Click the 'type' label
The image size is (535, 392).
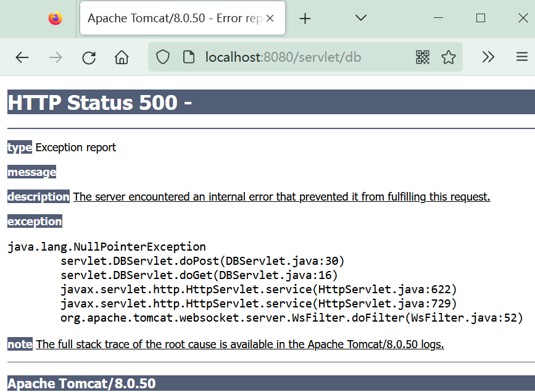click(20, 147)
